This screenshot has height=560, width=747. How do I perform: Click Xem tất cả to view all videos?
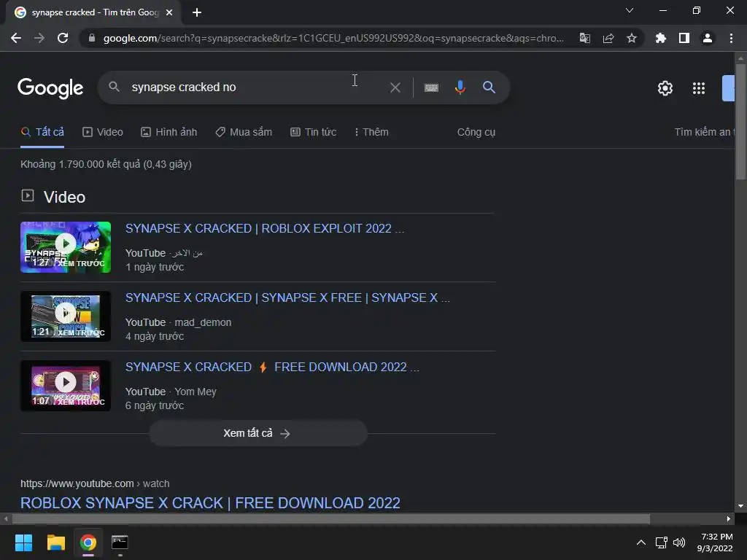click(258, 433)
